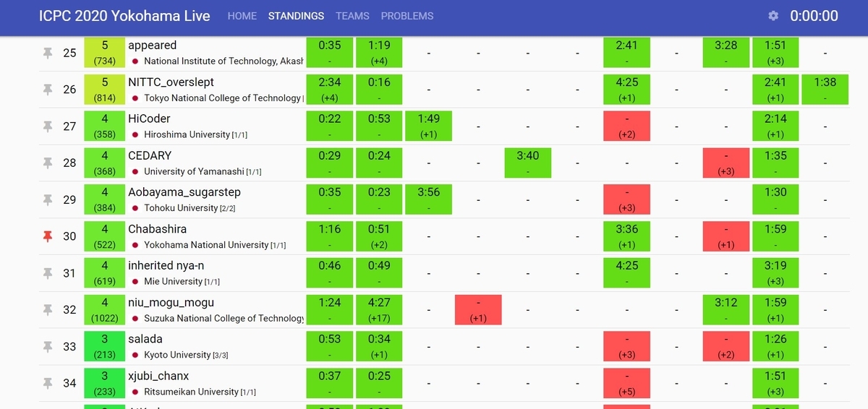
Task: Select team name niu_mogu_mogu
Action: [x=171, y=303]
